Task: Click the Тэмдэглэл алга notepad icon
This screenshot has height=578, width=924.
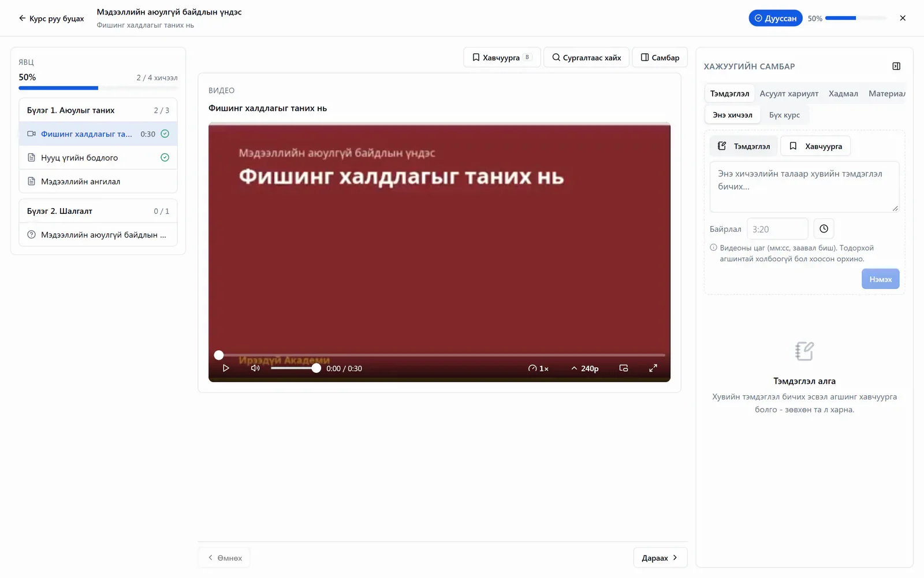Action: pyautogui.click(x=804, y=351)
